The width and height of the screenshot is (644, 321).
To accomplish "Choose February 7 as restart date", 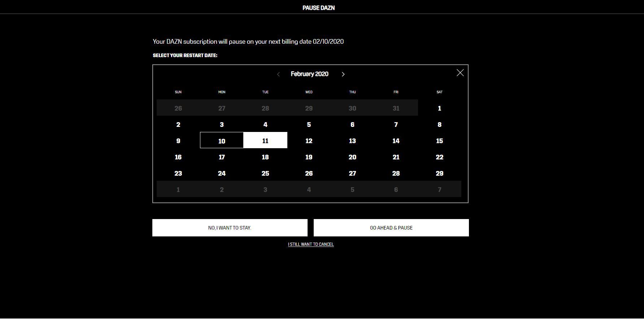I will [x=396, y=124].
